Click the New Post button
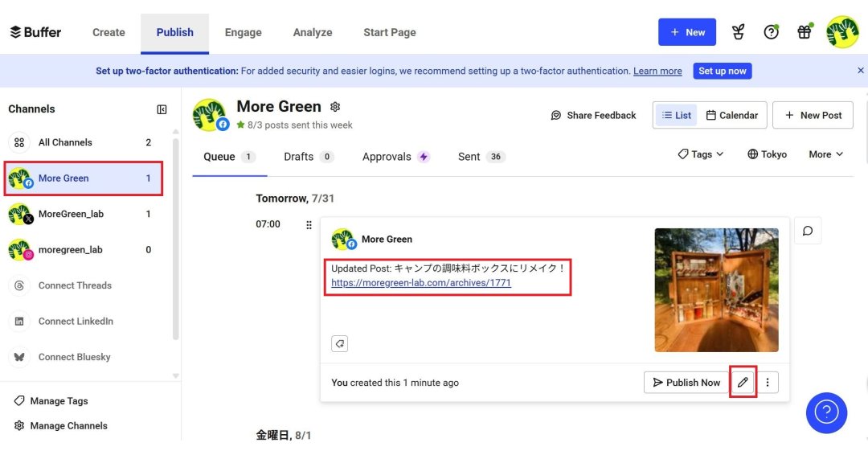 click(813, 115)
